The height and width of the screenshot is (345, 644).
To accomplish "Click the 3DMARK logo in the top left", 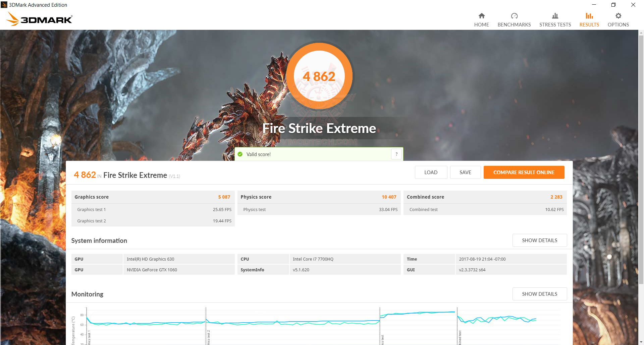I will click(39, 19).
